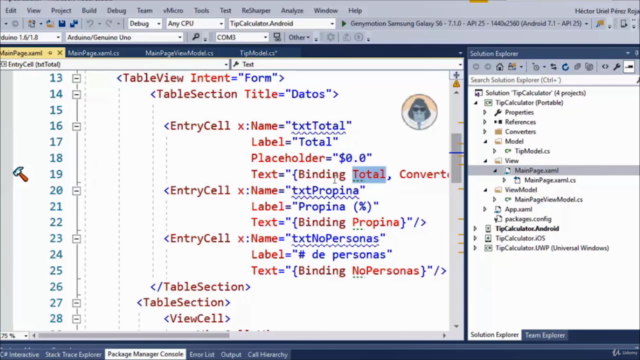Open the COM3 port dropdown

[242, 37]
